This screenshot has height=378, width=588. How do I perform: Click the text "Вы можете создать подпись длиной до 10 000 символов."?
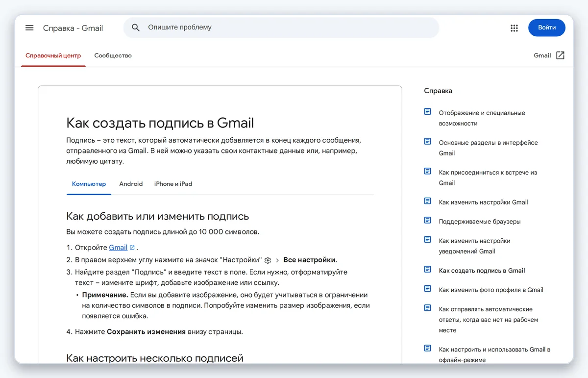tap(163, 232)
